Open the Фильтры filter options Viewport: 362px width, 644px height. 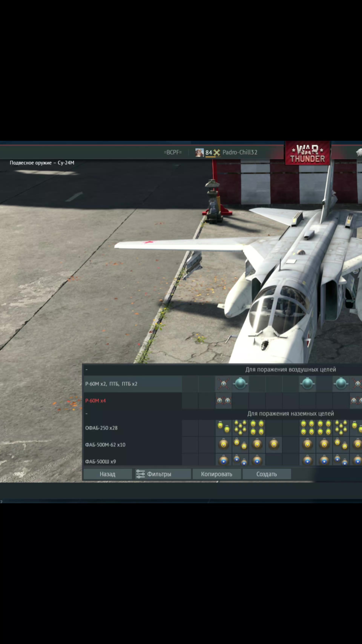163,474
